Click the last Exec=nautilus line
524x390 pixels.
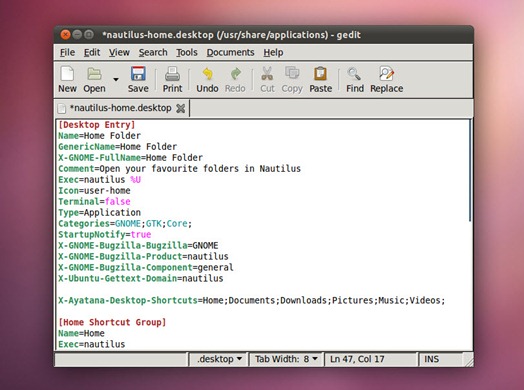point(92,344)
